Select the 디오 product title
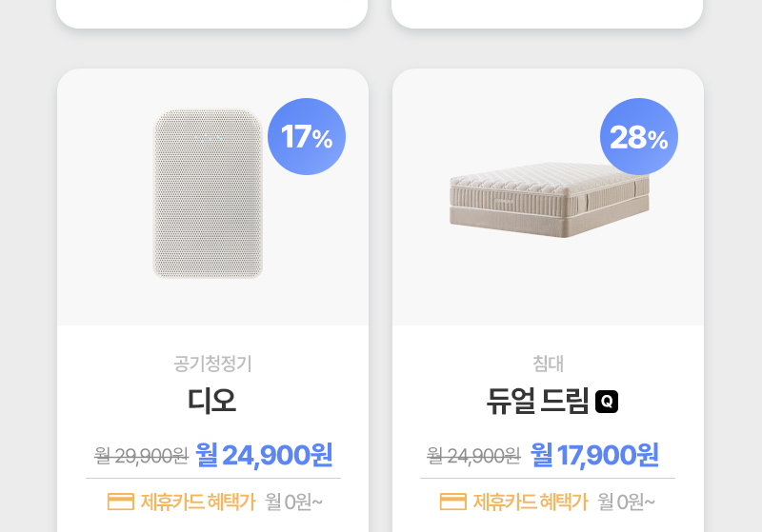 (212, 401)
